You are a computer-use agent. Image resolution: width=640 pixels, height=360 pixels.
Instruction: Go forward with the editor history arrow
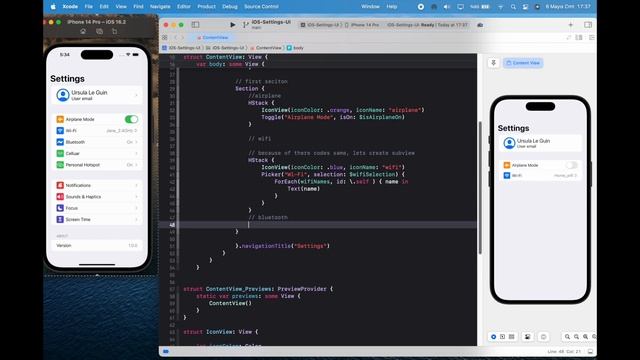click(x=182, y=38)
